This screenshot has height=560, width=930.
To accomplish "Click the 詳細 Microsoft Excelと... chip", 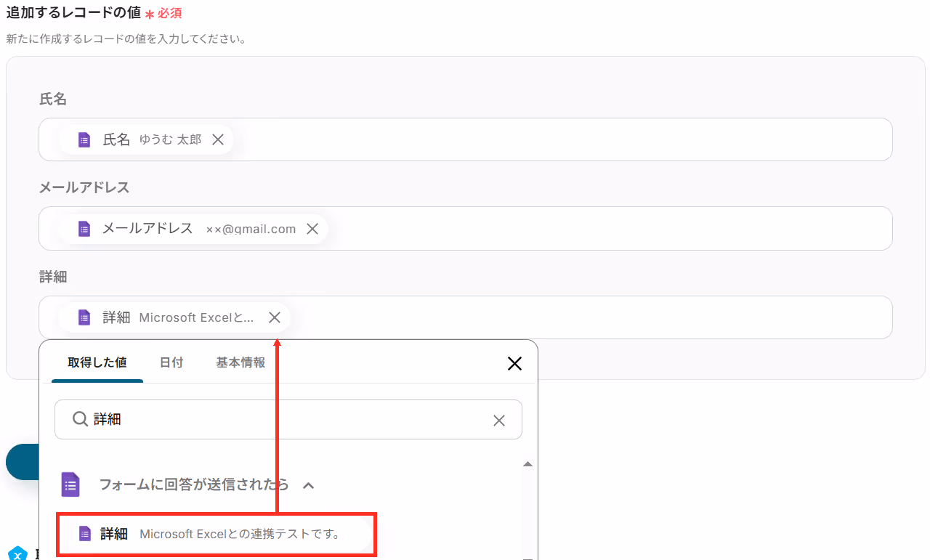I will tap(174, 317).
